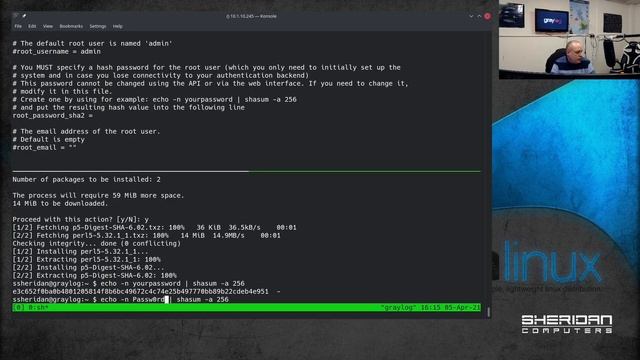This screenshot has height=360, width=640.
Task: Click the 'Create one by using for example' comment
Action: [x=154, y=100]
